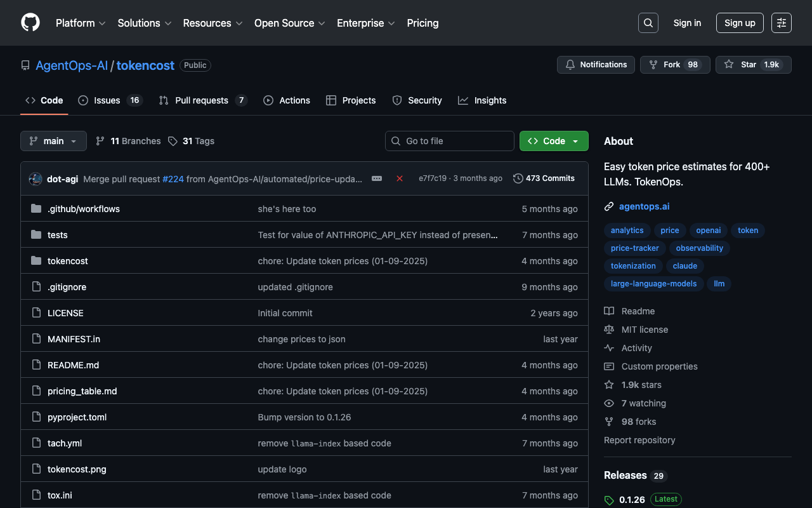Open the agentops.ai website link
The width and height of the screenshot is (812, 508).
point(644,206)
